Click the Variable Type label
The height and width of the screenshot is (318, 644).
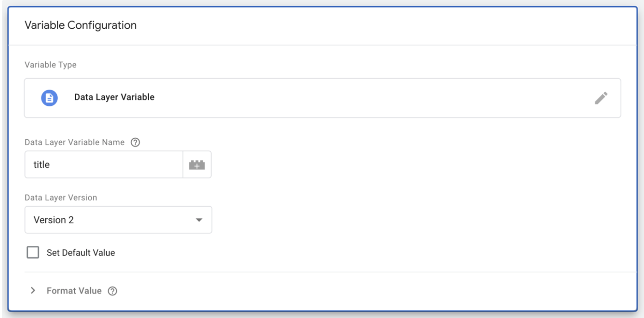point(50,65)
